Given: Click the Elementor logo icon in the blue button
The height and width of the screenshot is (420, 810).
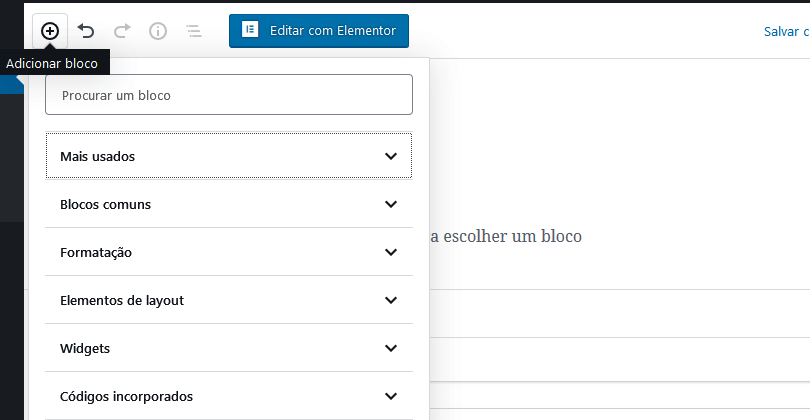Looking at the screenshot, I should click(x=250, y=29).
